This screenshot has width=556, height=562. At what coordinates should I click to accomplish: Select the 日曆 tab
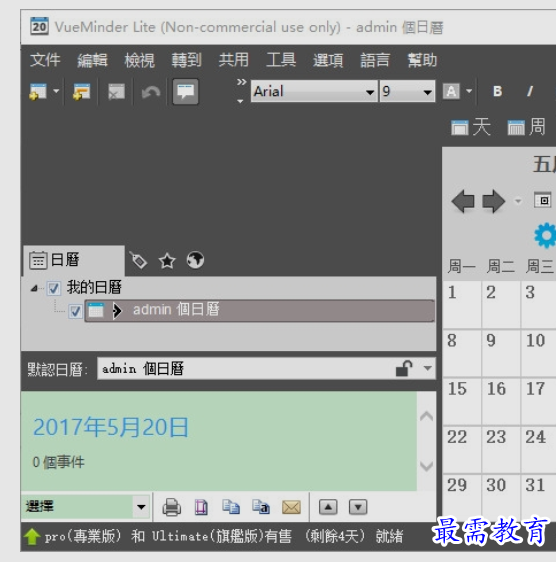[x=73, y=260]
